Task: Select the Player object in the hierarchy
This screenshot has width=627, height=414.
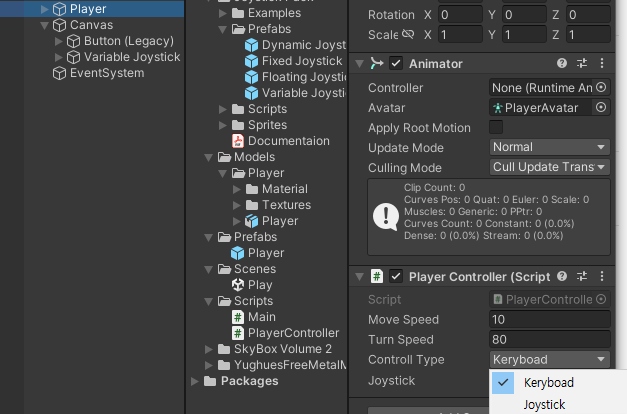Action: click(88, 9)
